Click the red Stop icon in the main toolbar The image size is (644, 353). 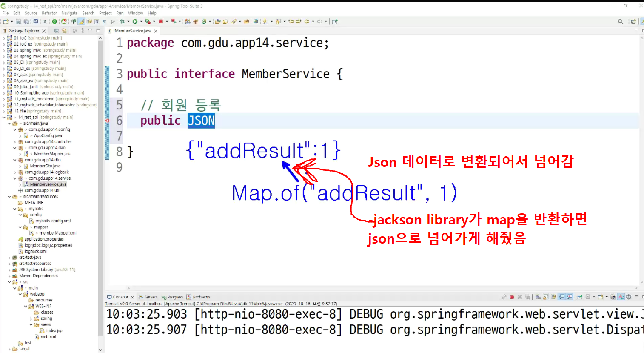161,21
